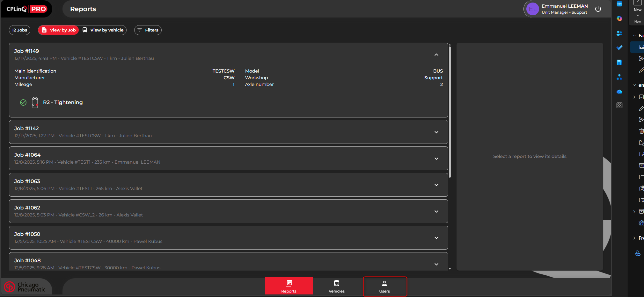The width and height of the screenshot is (644, 297).
Task: Click the Emmanuel LEEMAN user name
Action: (565, 6)
